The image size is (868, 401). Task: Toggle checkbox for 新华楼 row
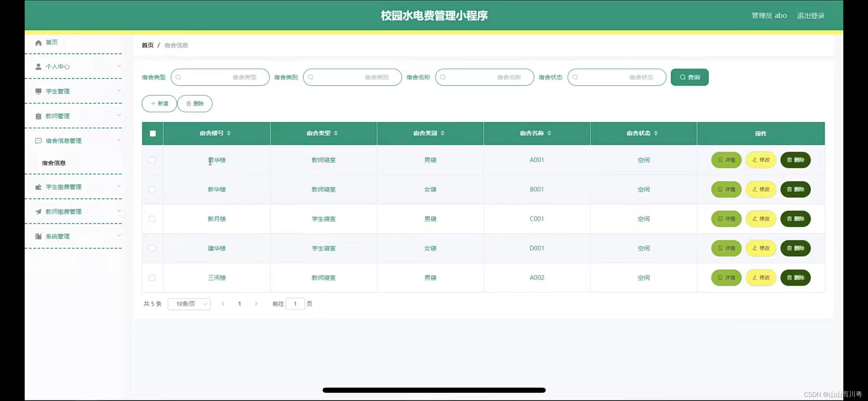click(x=152, y=189)
